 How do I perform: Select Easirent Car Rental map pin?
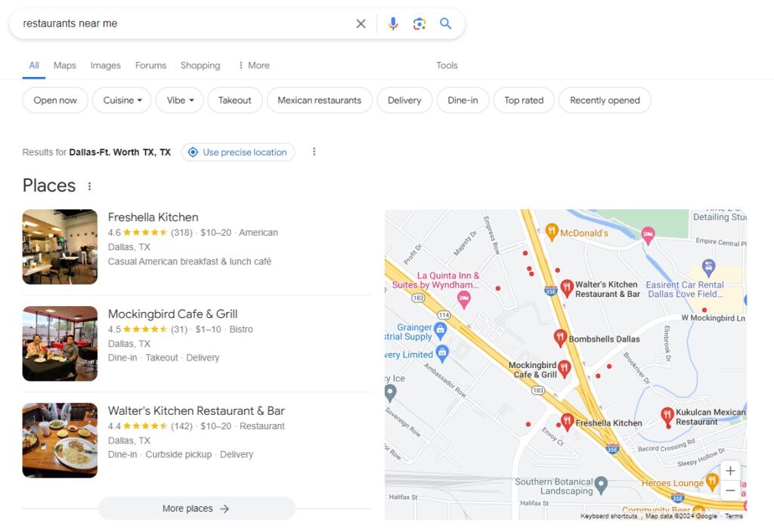(709, 267)
